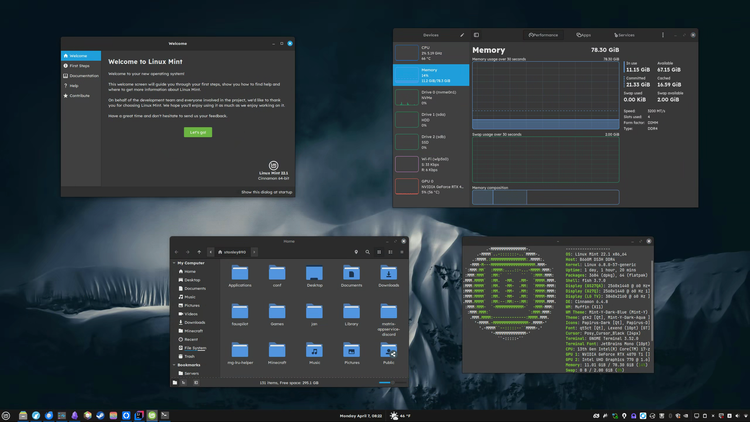
Task: Click the path bar right arrow
Action: tap(254, 252)
